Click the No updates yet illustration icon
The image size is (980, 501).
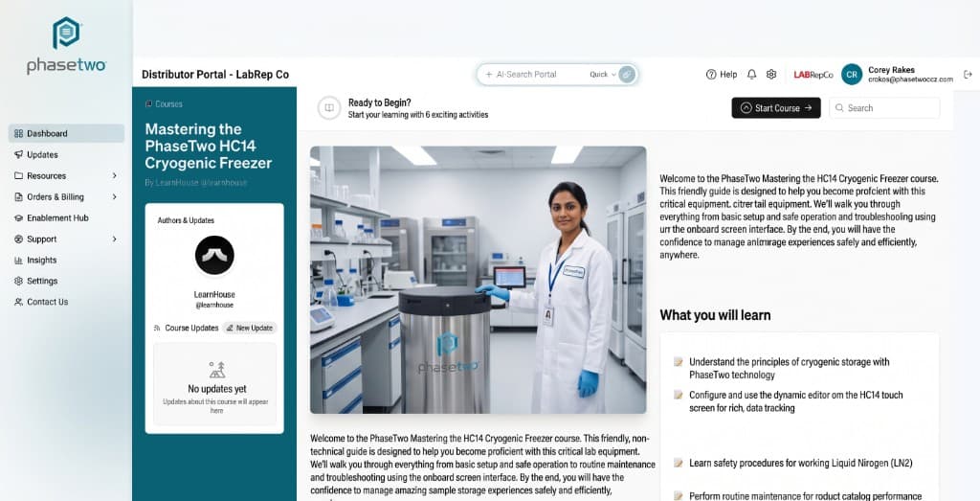tap(217, 370)
